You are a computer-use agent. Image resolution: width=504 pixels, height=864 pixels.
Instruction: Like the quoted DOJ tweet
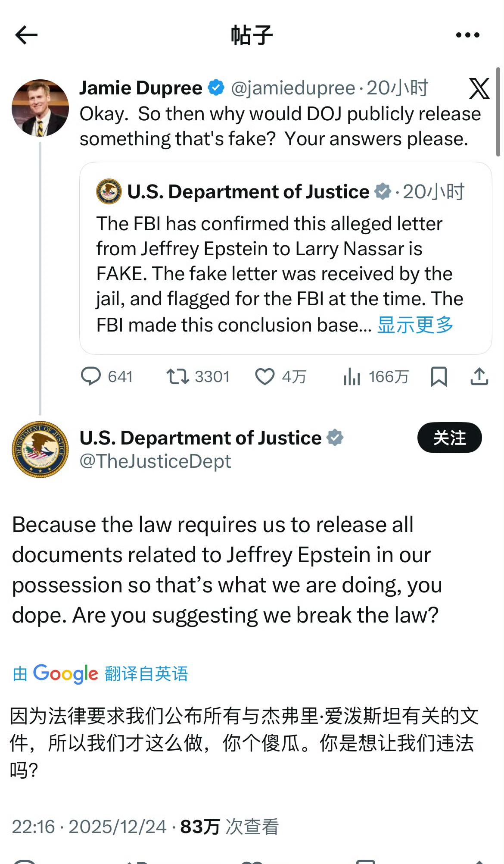click(267, 377)
